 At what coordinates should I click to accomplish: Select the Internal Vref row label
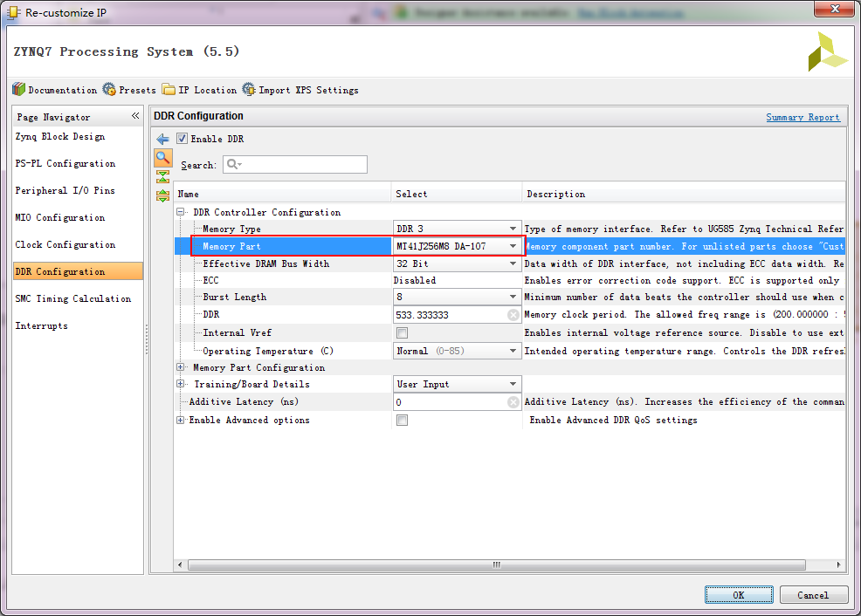tap(237, 333)
